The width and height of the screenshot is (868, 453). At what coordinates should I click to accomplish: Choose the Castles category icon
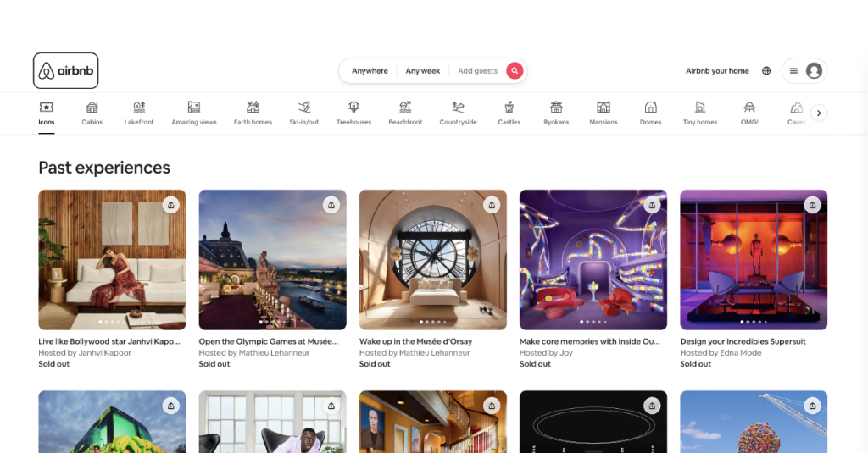509,107
